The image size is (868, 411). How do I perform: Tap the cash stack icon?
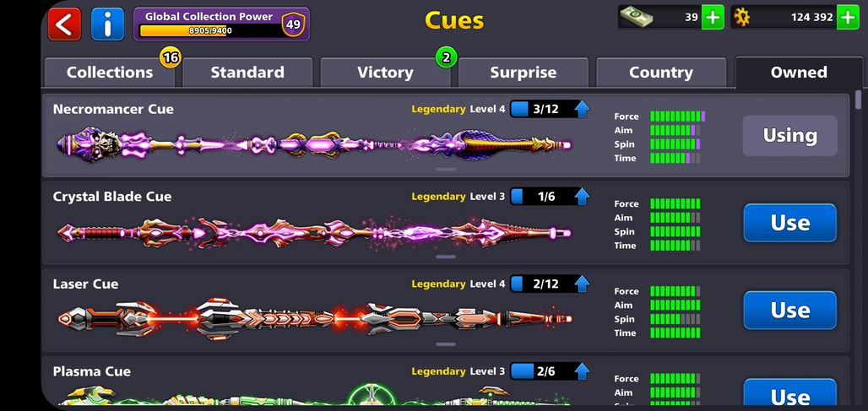pos(636,17)
